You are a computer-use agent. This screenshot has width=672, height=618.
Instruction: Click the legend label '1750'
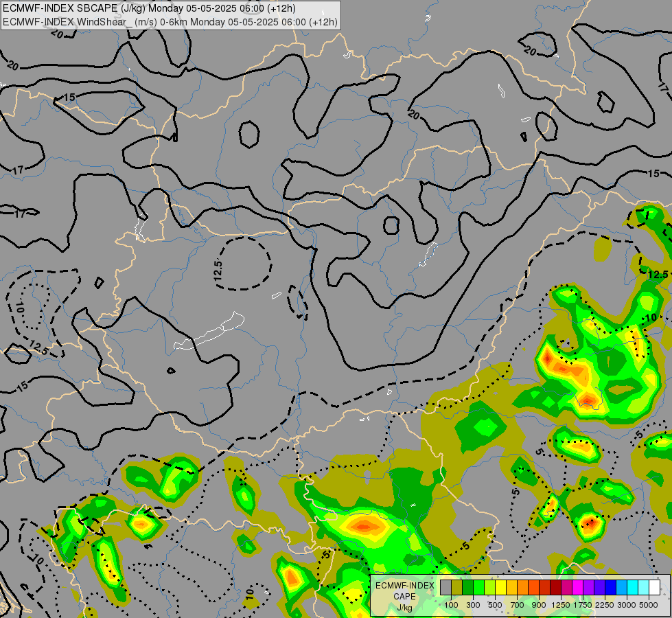pos(583,605)
